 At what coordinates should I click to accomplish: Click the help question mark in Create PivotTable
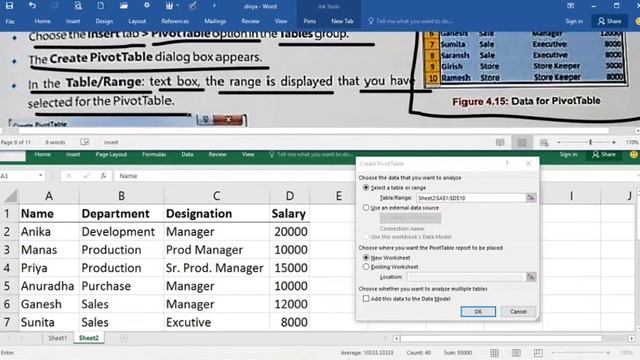507,163
